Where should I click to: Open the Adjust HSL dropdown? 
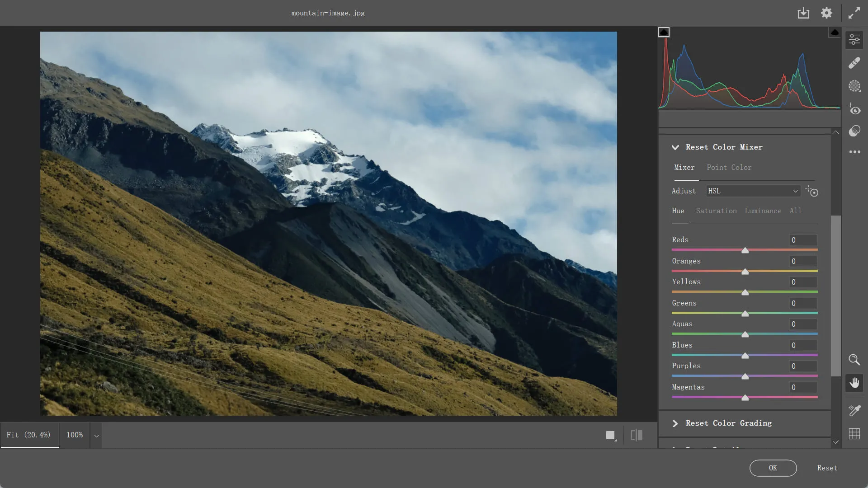[x=753, y=191]
